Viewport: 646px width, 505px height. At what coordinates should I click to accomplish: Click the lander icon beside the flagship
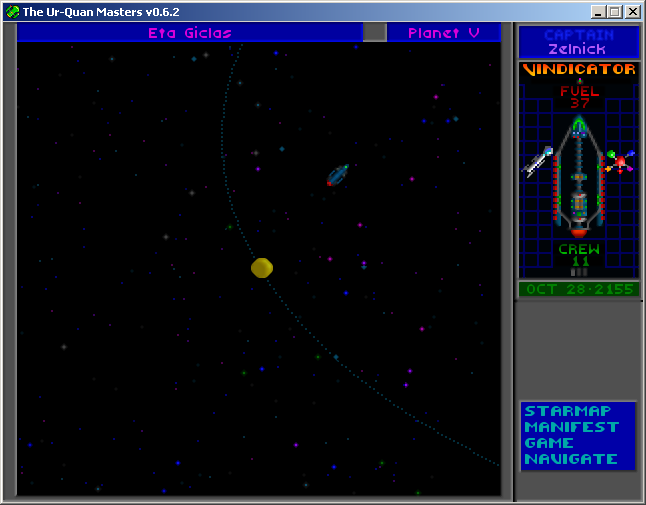(x=537, y=161)
